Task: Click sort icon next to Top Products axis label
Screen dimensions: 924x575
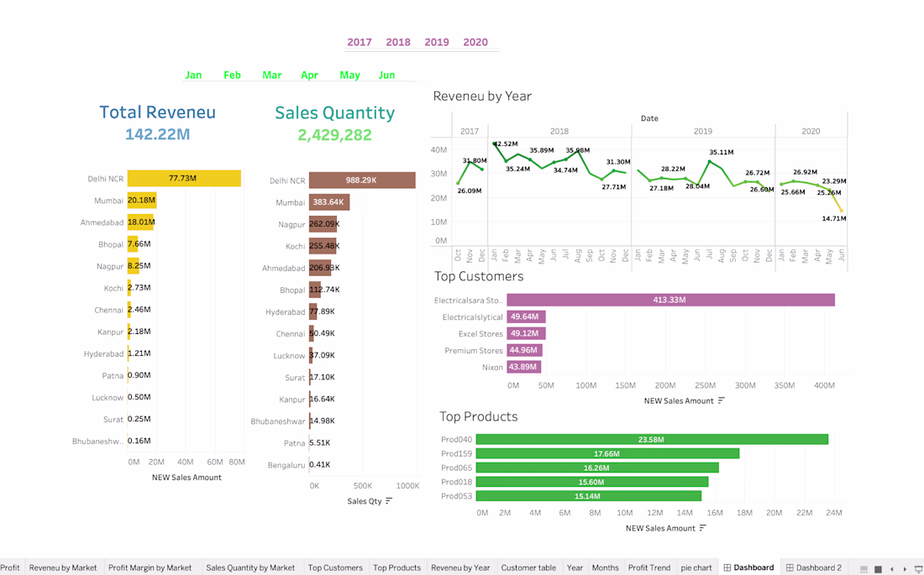Action: 702,528
